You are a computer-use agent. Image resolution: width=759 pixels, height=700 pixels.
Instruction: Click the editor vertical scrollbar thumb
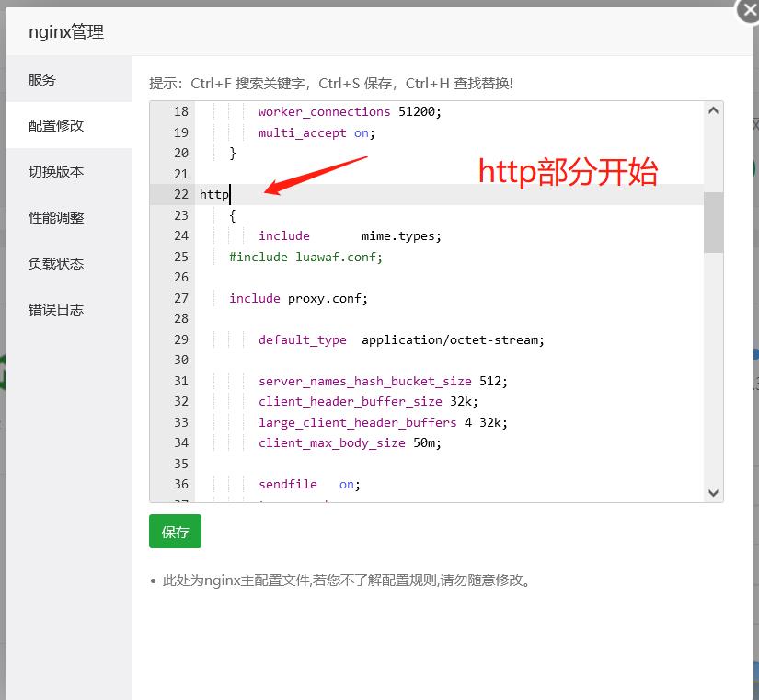click(713, 222)
